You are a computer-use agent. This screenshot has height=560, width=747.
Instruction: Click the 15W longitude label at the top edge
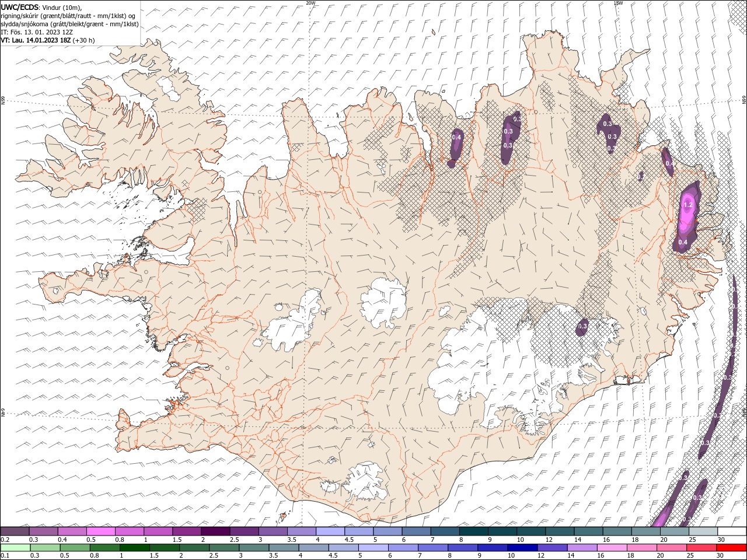tap(617, 3)
